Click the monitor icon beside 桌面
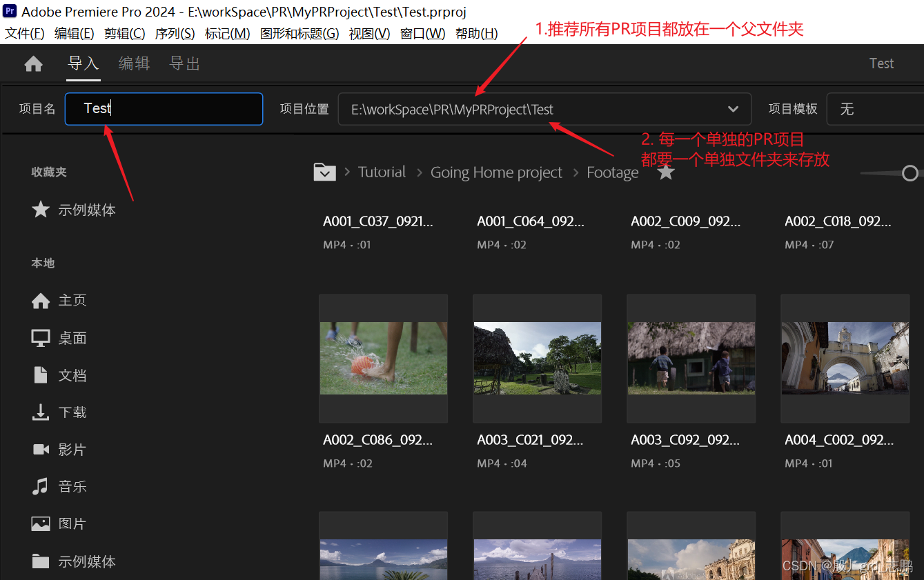 [x=41, y=338]
